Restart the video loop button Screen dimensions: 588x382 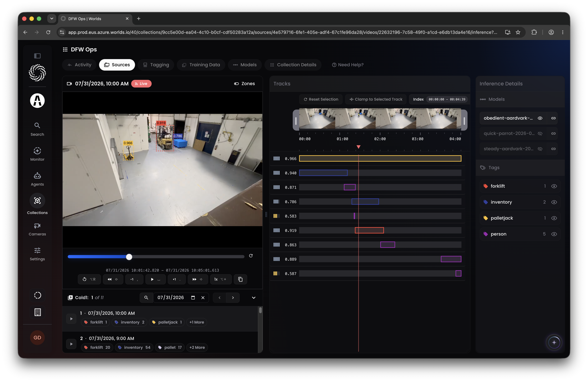click(89, 279)
